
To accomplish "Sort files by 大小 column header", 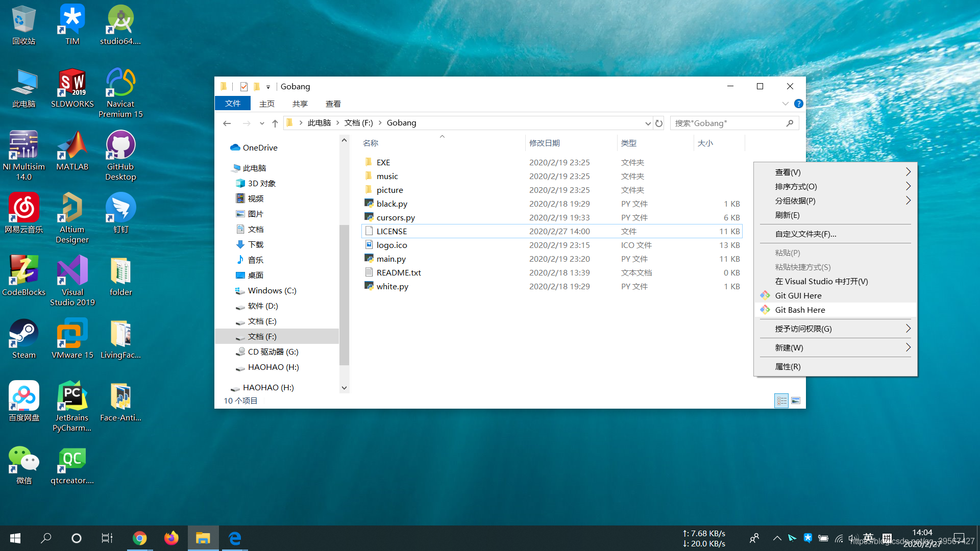I will (x=719, y=143).
